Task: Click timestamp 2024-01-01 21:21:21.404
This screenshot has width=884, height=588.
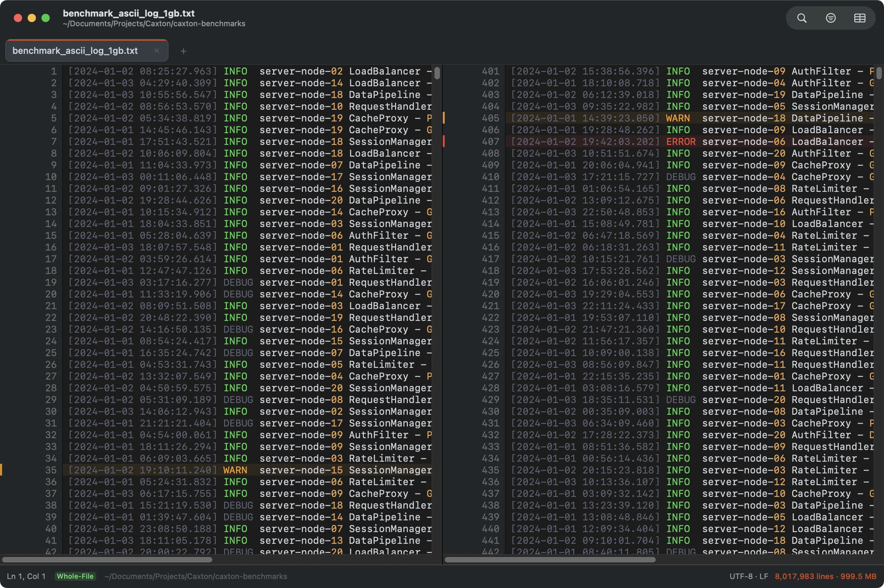Action: [143, 423]
